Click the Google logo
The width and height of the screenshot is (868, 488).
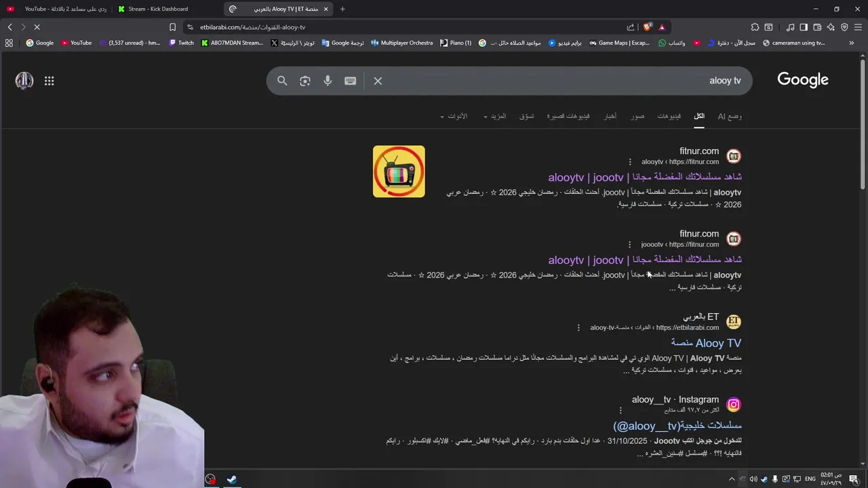(x=803, y=80)
